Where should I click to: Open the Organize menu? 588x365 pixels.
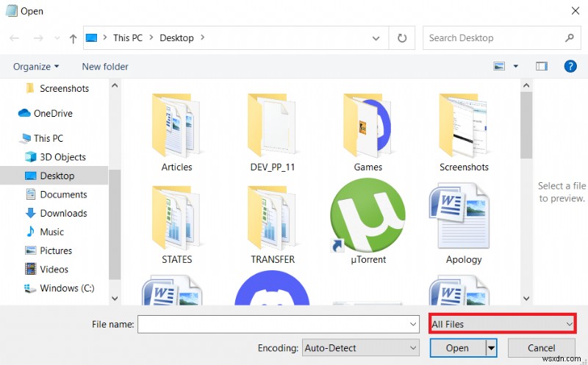click(36, 67)
